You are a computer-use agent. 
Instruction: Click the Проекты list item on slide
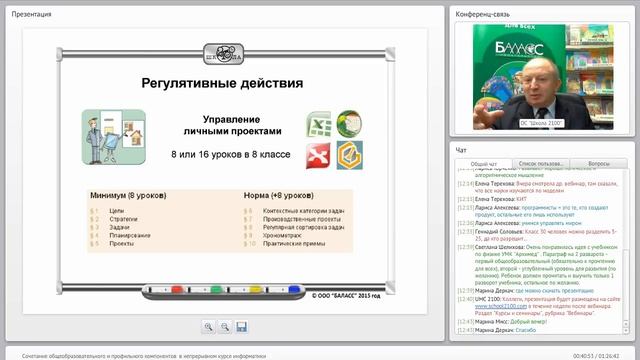[x=121, y=244]
